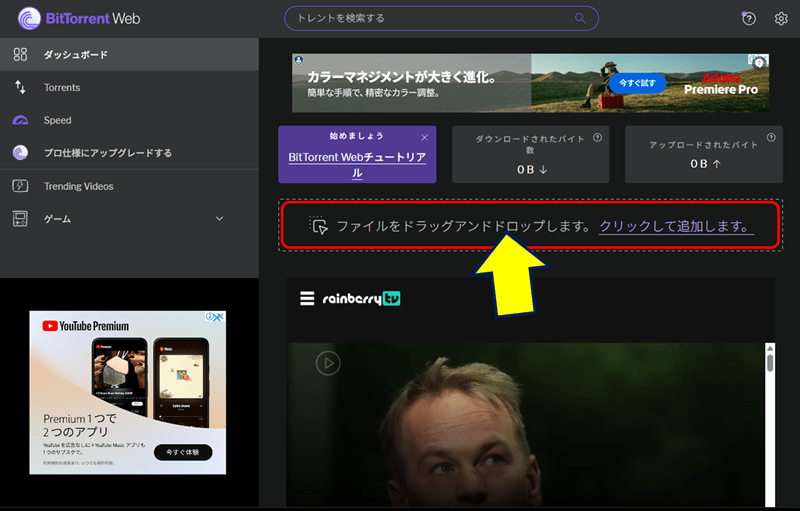Open the Torrents menu item
Image resolution: width=800 pixels, height=511 pixels.
tap(129, 87)
